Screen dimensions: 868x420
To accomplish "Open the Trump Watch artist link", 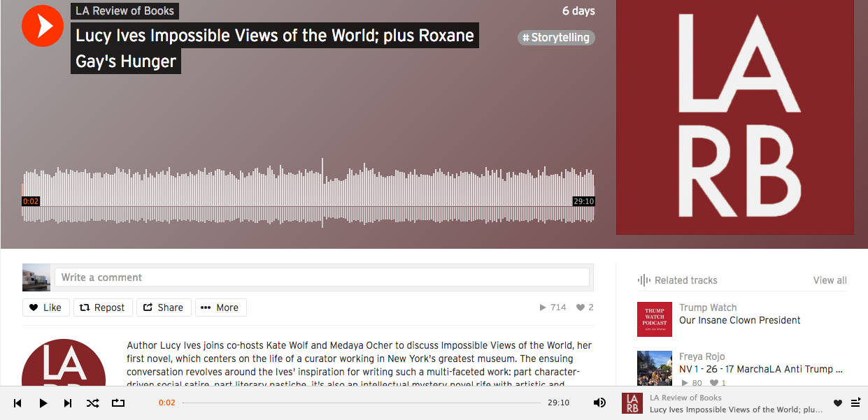I will click(x=708, y=307).
